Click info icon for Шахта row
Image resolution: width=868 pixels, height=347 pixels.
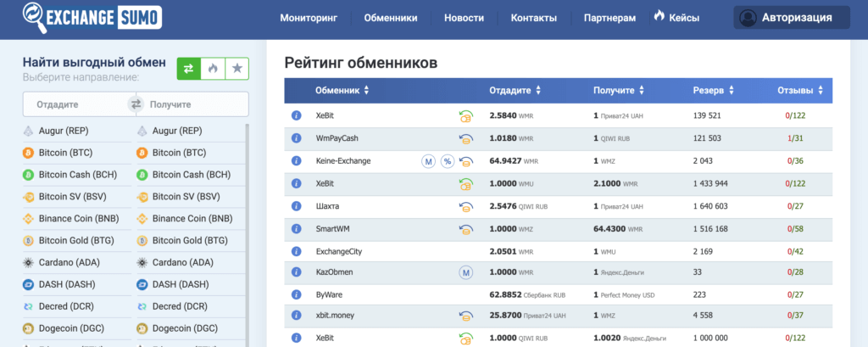(296, 205)
